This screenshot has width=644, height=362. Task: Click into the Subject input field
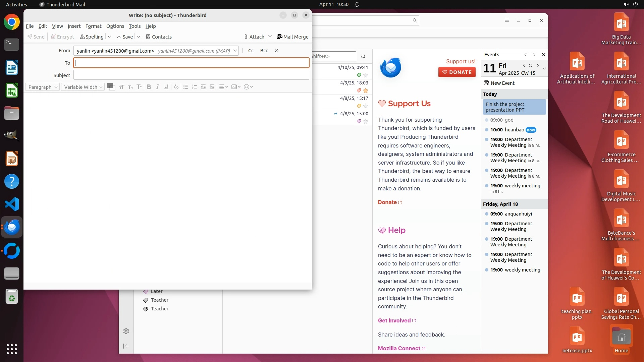click(x=191, y=75)
